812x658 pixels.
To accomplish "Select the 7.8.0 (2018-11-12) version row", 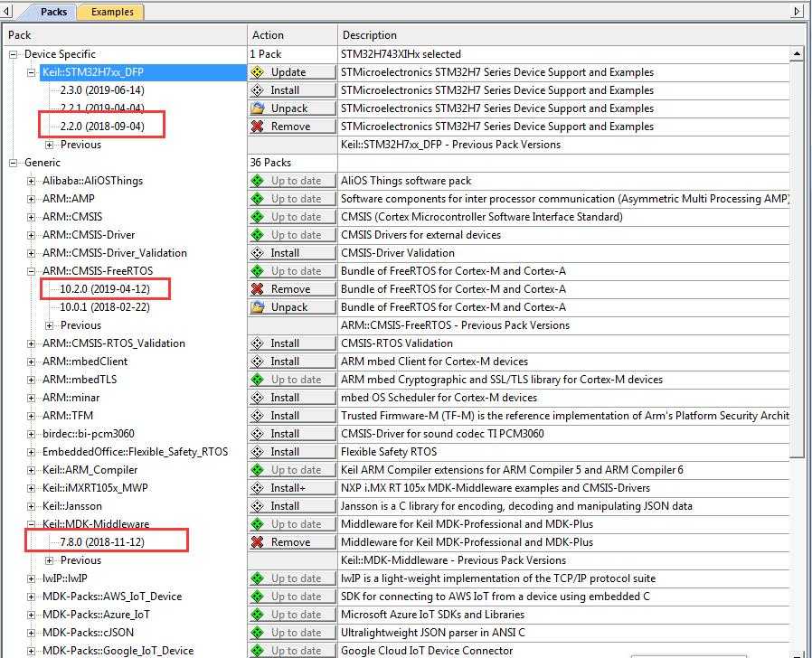I will click(x=102, y=542).
